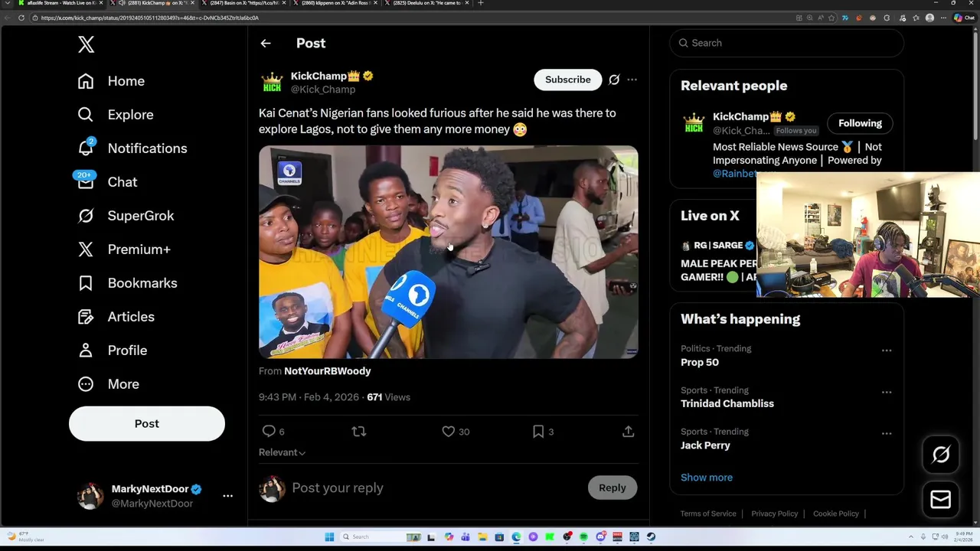Image resolution: width=980 pixels, height=551 pixels.
Task: Open Notifications with the bell icon
Action: pyautogui.click(x=86, y=148)
